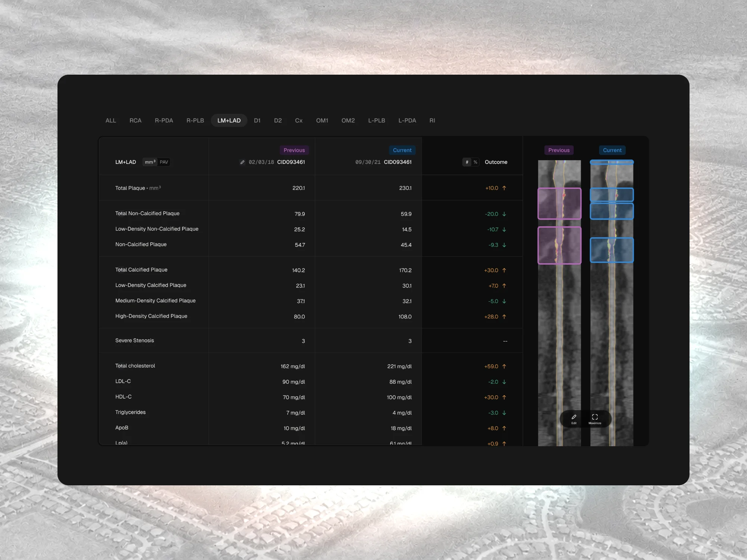Select lower purple plaque region in Previous image
The height and width of the screenshot is (560, 747).
pyautogui.click(x=560, y=245)
